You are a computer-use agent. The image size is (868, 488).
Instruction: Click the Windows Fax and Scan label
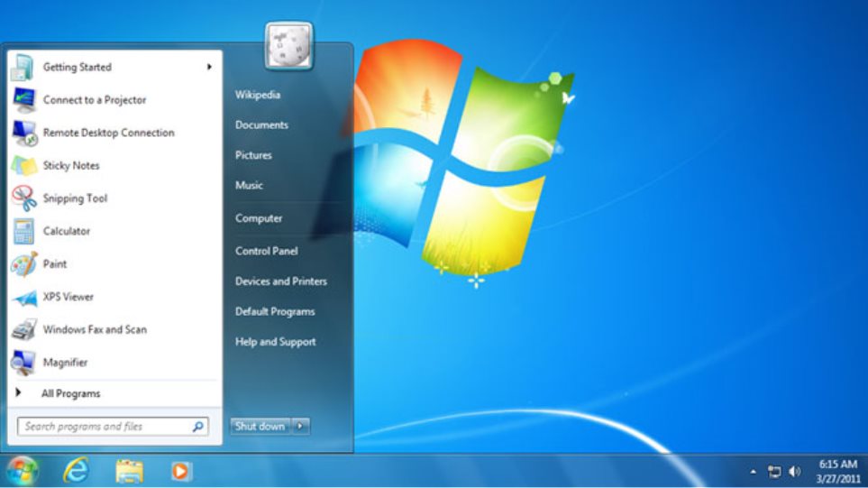tap(96, 329)
